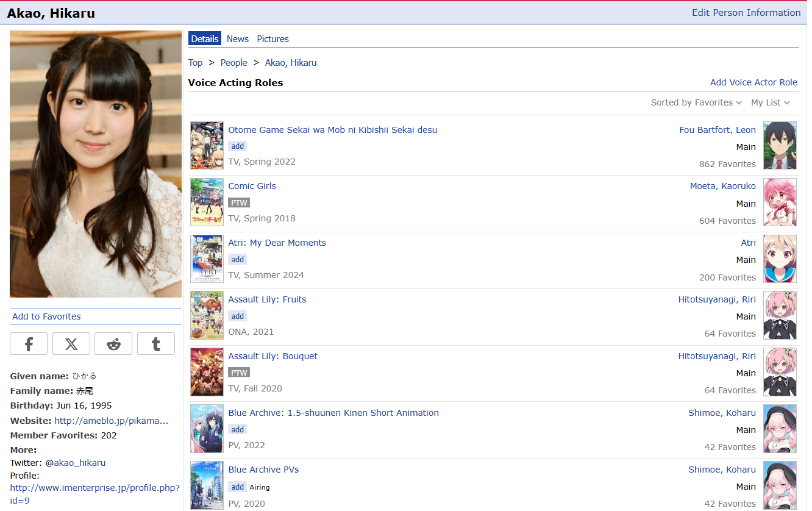Add Assault Lily: Fruits to list
812x511 pixels.
point(238,316)
